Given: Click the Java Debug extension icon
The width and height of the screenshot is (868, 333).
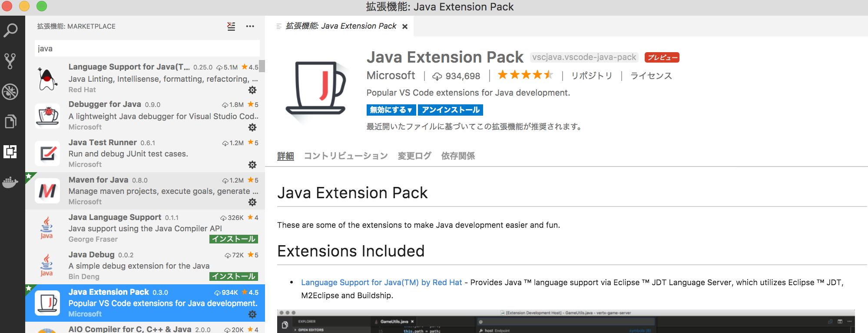Looking at the screenshot, I should (x=47, y=266).
